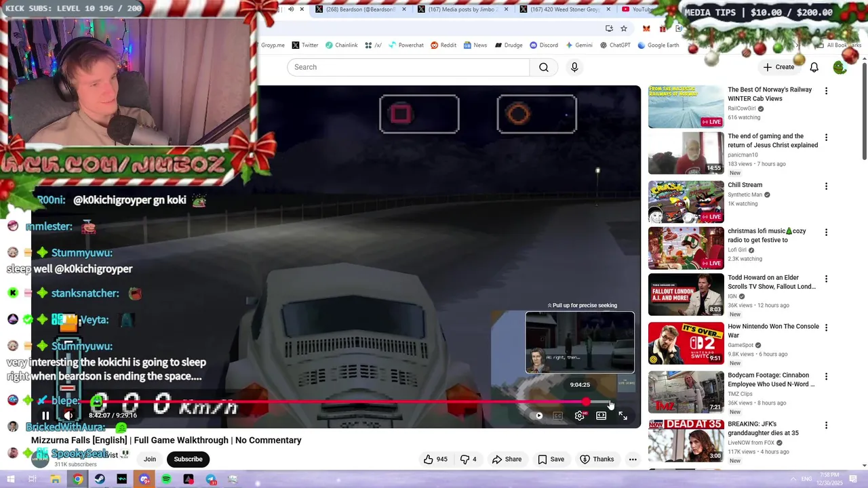Viewport: 868px width, 488px height.
Task: Click the magnifier search button
Action: (544, 67)
